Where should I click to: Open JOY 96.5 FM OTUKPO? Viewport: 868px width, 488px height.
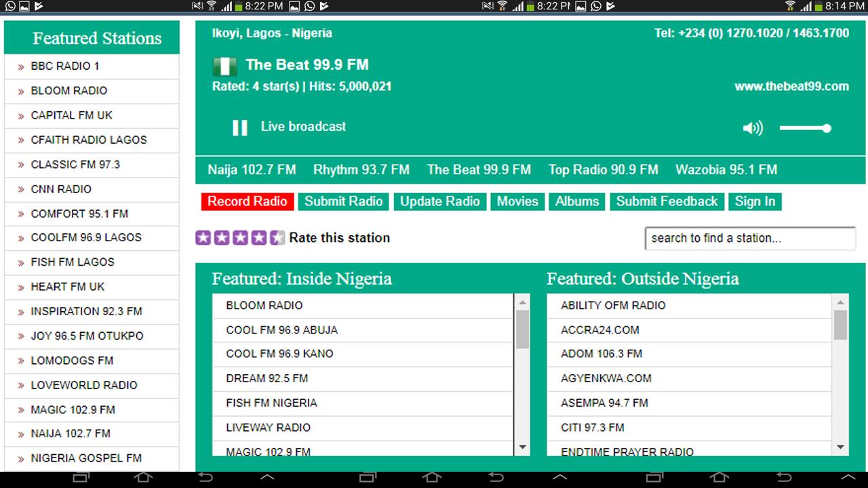(92, 336)
